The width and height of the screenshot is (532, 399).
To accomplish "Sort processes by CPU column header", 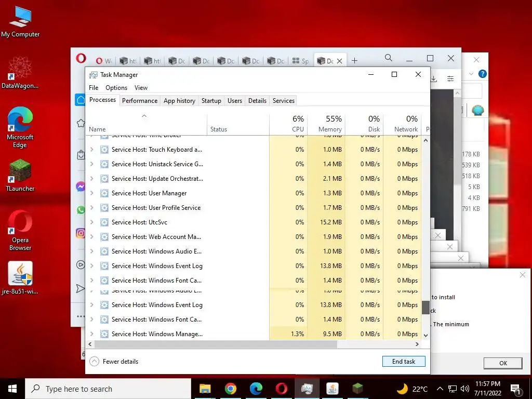I will 289,124.
